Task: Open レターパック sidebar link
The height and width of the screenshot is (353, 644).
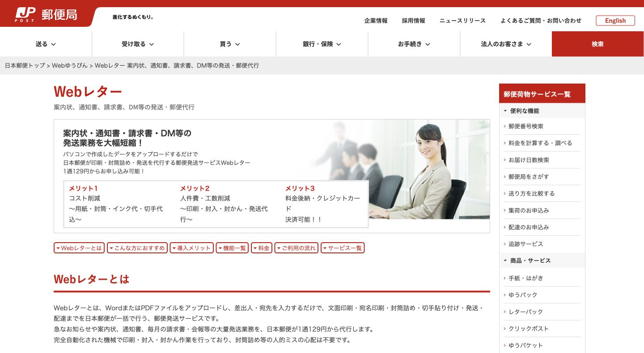Action: click(x=526, y=311)
